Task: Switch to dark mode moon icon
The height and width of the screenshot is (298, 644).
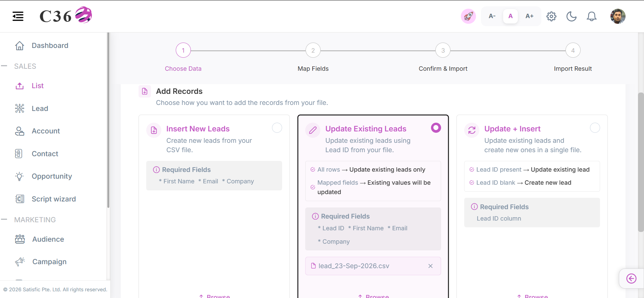Action: (572, 16)
